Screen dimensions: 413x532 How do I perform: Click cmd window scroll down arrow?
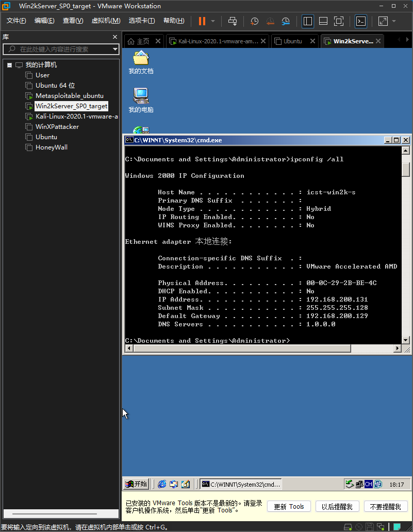[406, 340]
